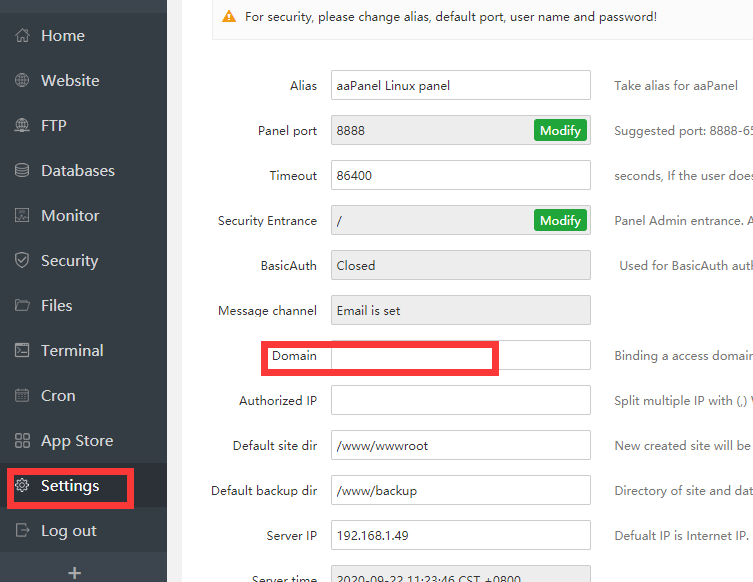Click the Website globe icon
753x582 pixels.
pos(22,81)
